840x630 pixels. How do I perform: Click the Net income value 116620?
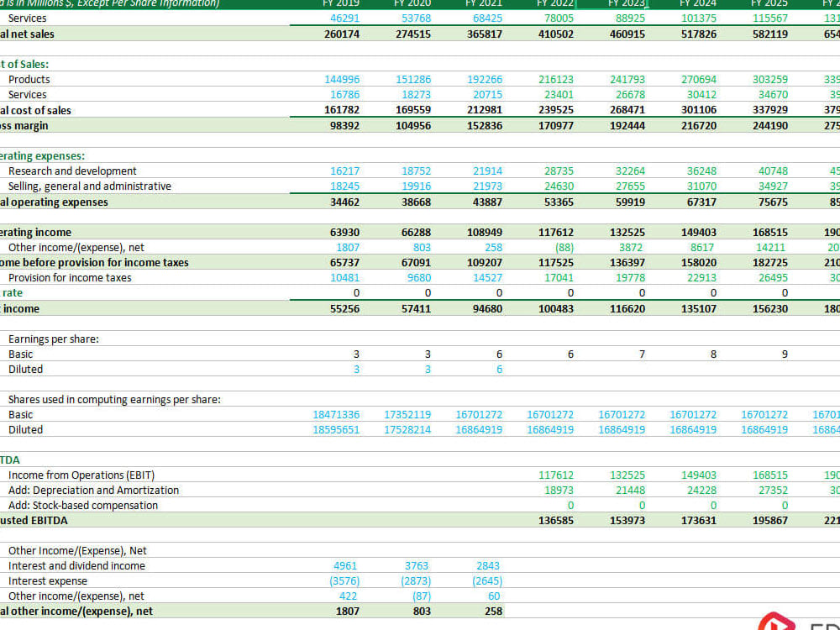click(628, 308)
